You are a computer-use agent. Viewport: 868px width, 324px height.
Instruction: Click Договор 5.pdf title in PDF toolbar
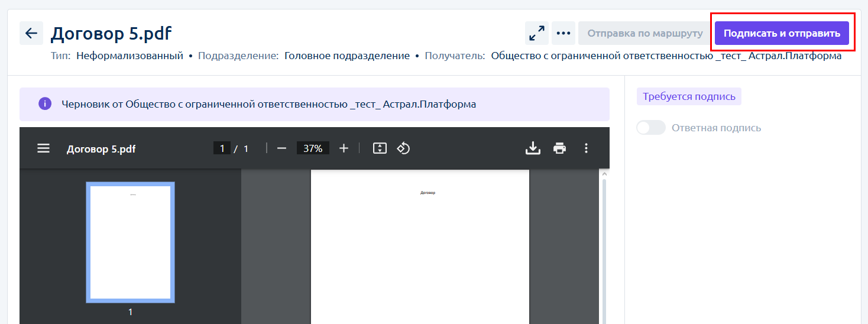point(101,149)
